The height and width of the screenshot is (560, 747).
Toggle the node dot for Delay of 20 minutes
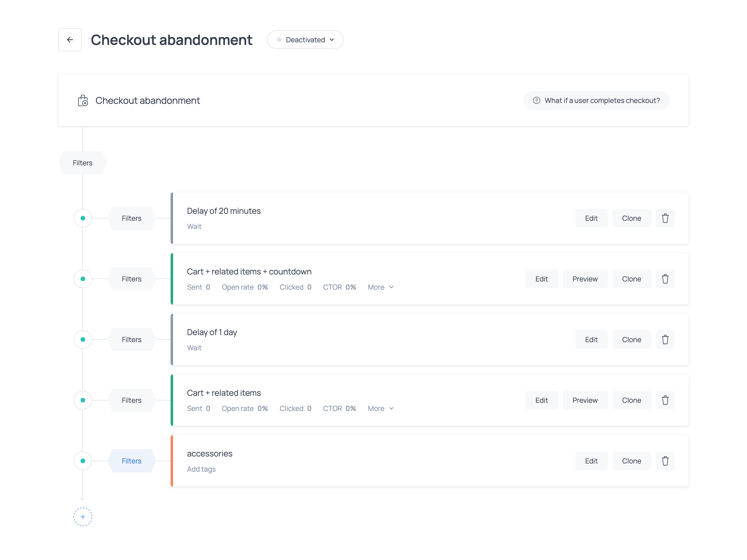coord(83,218)
